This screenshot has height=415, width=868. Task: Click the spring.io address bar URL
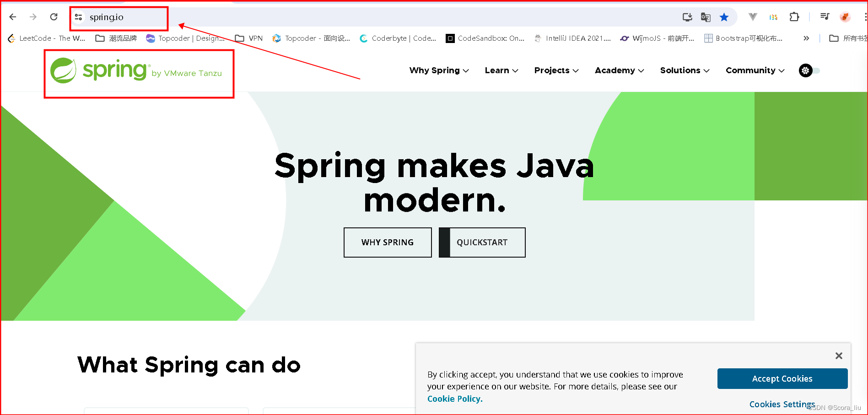(107, 17)
